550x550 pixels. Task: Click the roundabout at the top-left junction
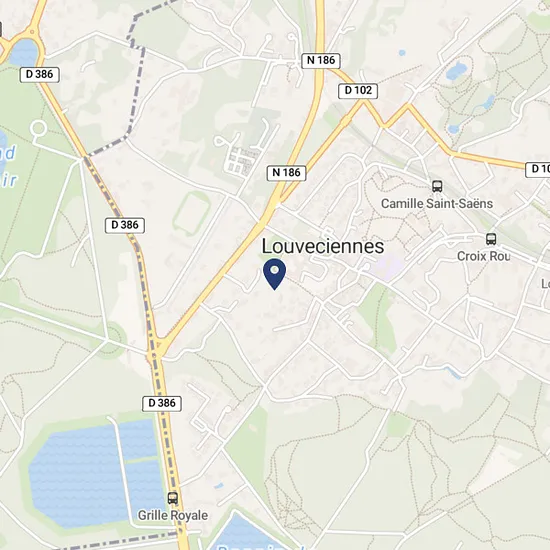[x=33, y=32]
